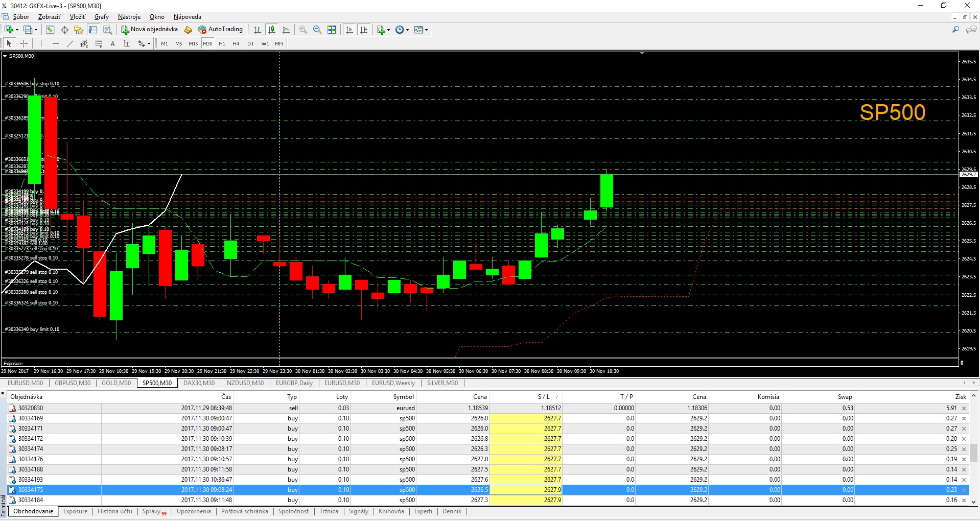Click Nová objednávka button
980x521 pixels.
coord(149,30)
